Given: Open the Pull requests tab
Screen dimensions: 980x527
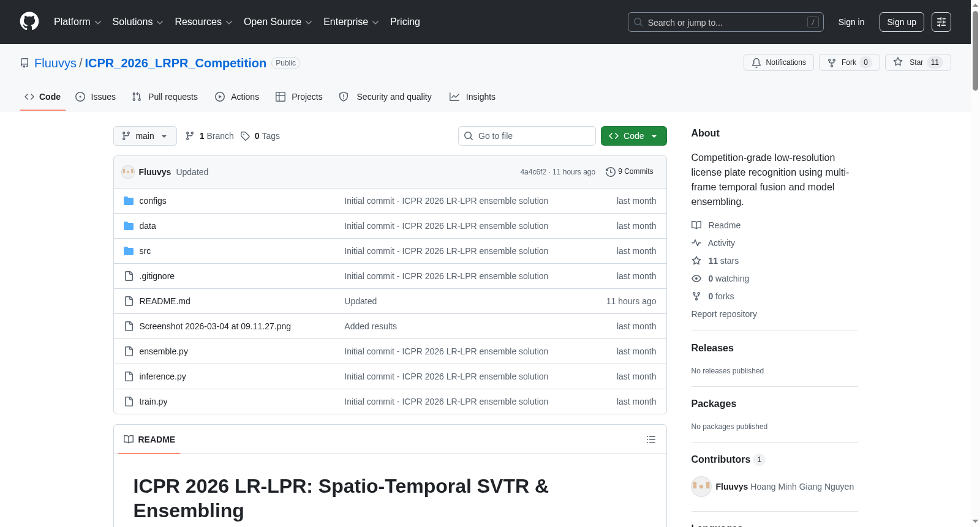Looking at the screenshot, I should (x=165, y=97).
